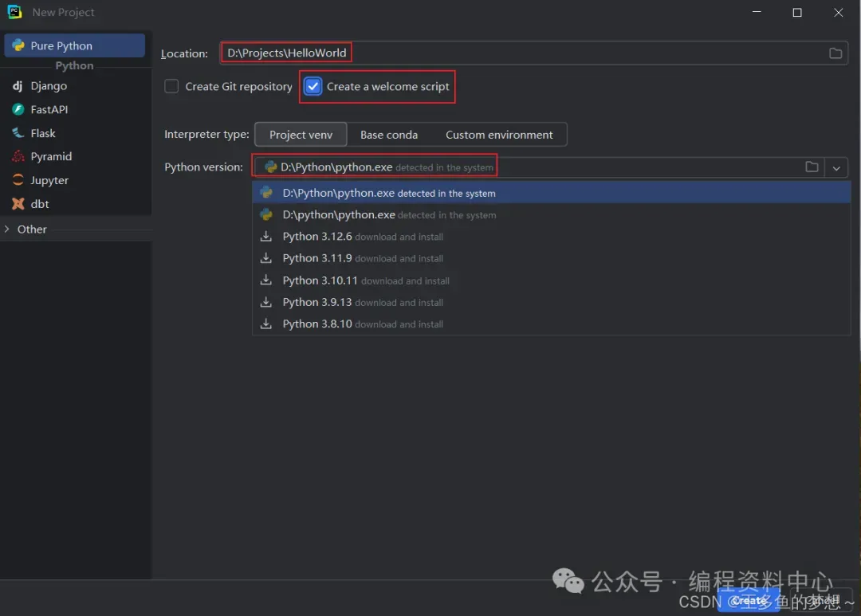Click download icon beside Python 3.10.11
861x616 pixels.
click(x=265, y=280)
